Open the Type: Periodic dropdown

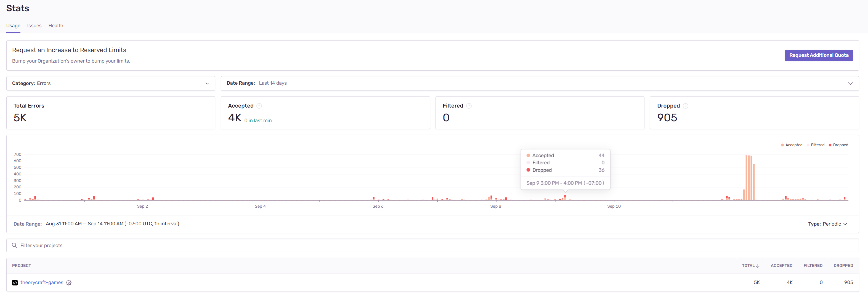827,224
